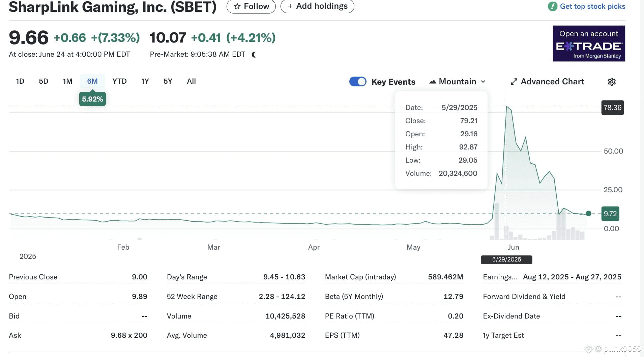
Task: Click the Day's Range value 9.45 - 10.63
Action: [x=284, y=277]
